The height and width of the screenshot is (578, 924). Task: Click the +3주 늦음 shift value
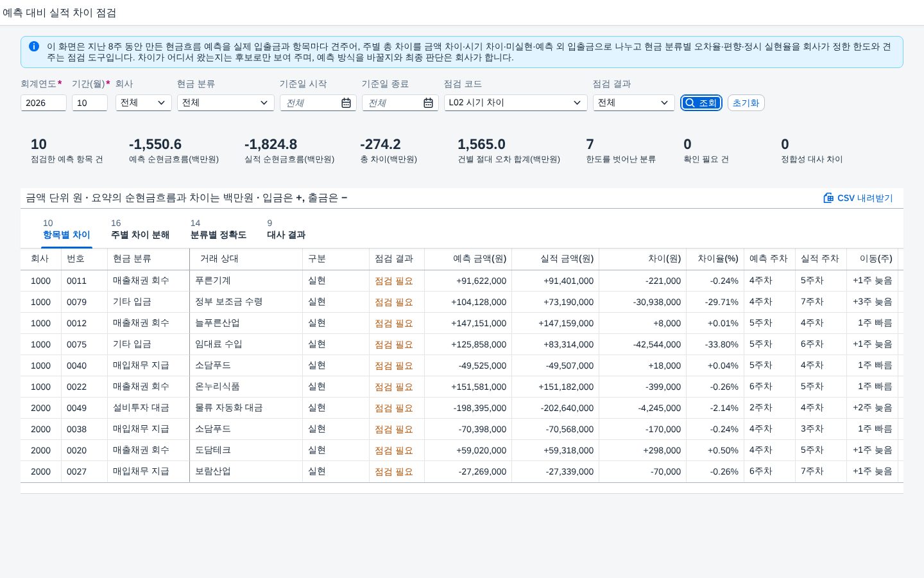coord(873,302)
